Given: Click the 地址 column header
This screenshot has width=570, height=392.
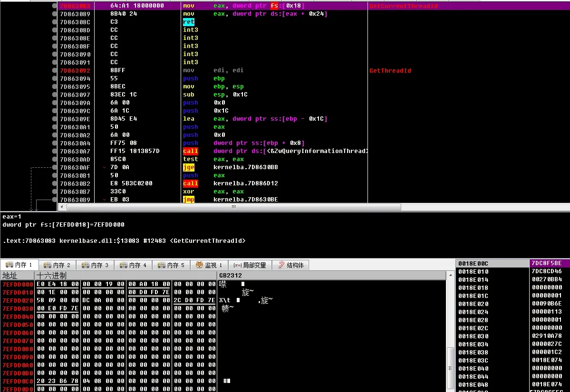Looking at the screenshot, I should [17, 276].
